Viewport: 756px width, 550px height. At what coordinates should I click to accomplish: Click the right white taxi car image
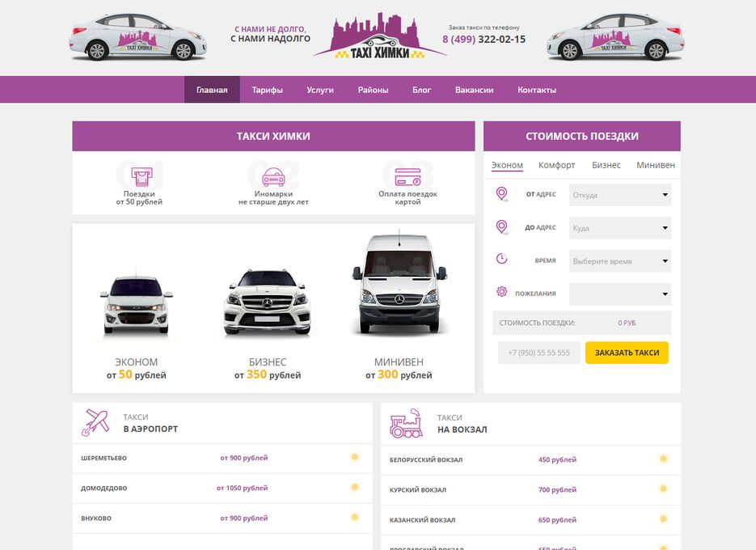(615, 37)
